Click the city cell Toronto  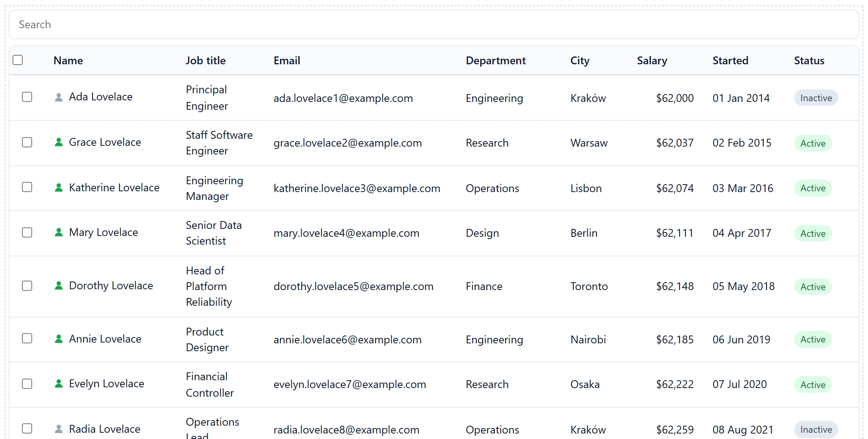[x=589, y=286]
